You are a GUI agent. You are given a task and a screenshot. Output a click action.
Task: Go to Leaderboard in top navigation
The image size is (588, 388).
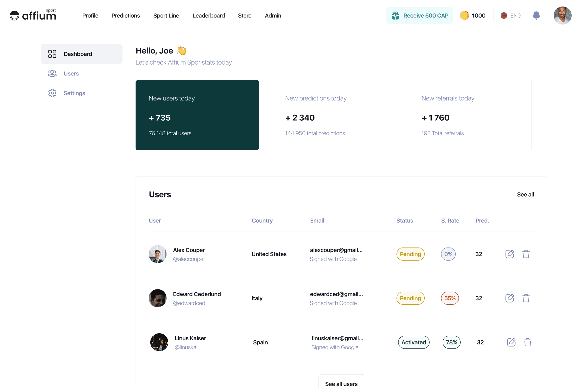click(209, 16)
